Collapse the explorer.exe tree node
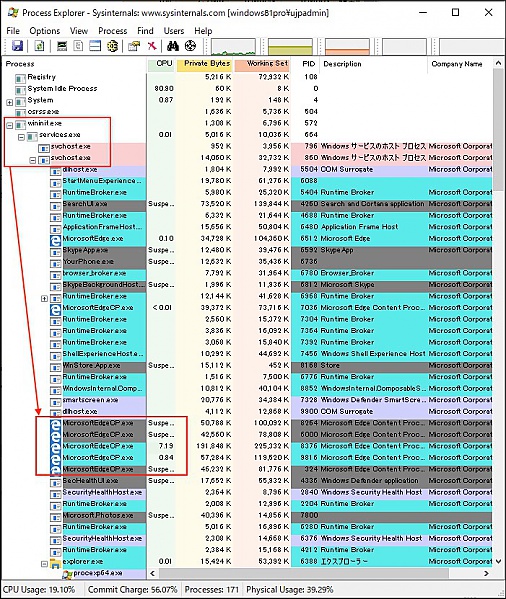Screen dimensions: 506x599 (44, 563)
